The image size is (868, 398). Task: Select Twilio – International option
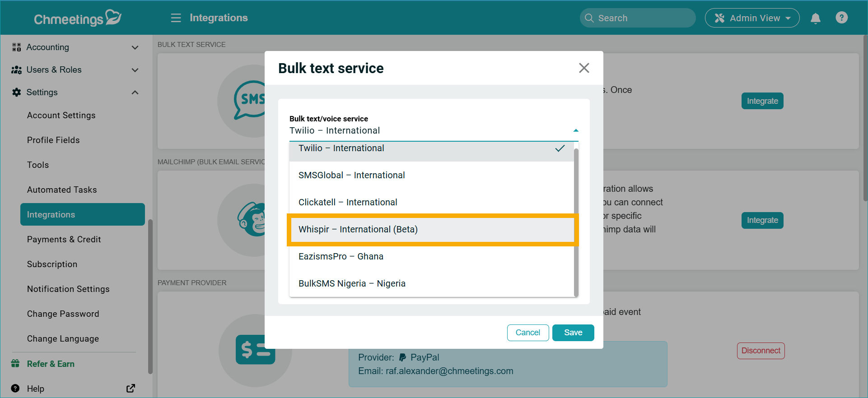(431, 151)
